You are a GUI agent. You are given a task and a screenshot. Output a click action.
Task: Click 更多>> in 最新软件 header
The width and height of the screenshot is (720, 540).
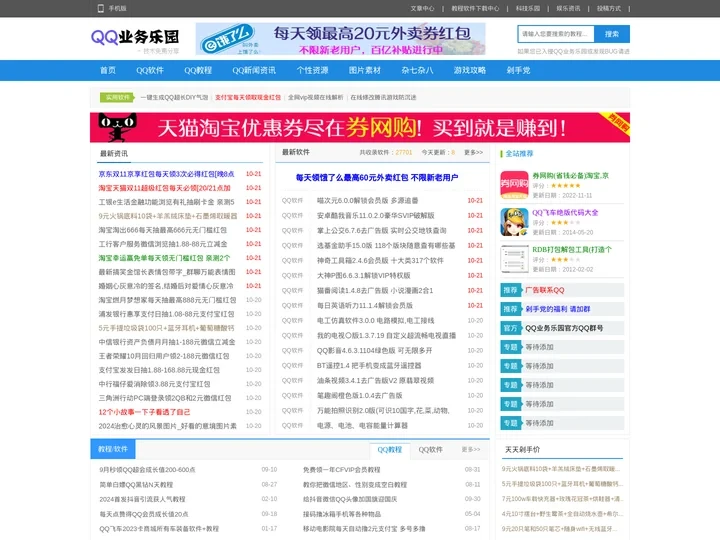473,152
